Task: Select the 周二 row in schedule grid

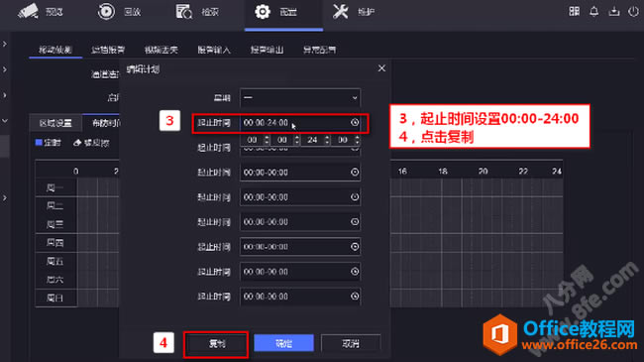Action: pyautogui.click(x=55, y=205)
